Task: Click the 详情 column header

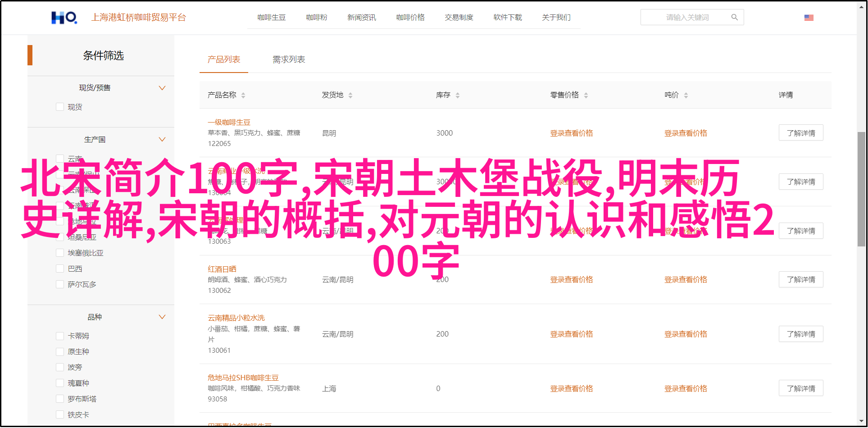Action: coord(786,95)
